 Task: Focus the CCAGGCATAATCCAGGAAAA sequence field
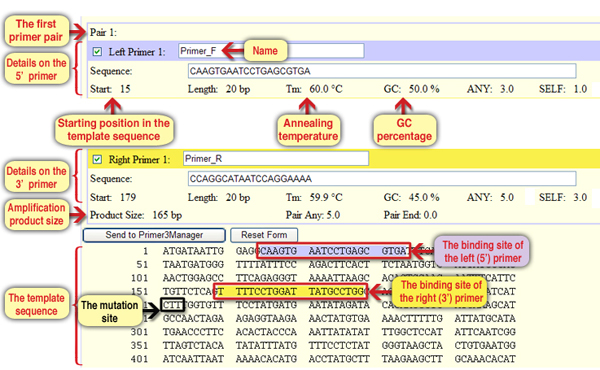click(x=382, y=179)
